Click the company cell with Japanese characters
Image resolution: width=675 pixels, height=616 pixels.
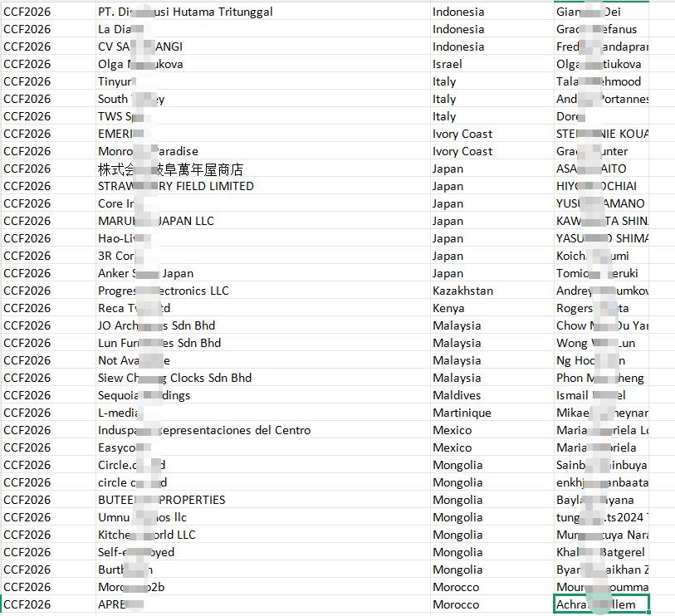[170, 169]
